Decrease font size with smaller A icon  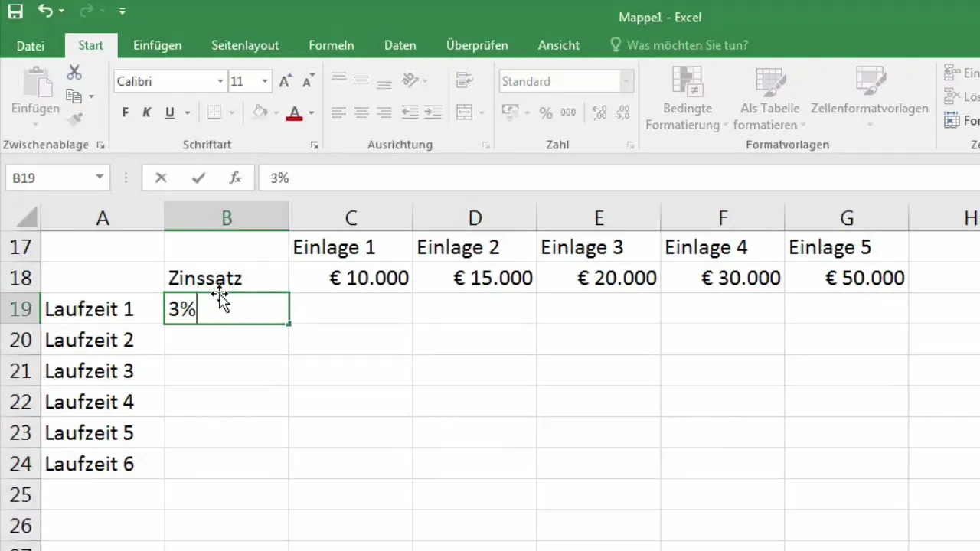pyautogui.click(x=309, y=81)
